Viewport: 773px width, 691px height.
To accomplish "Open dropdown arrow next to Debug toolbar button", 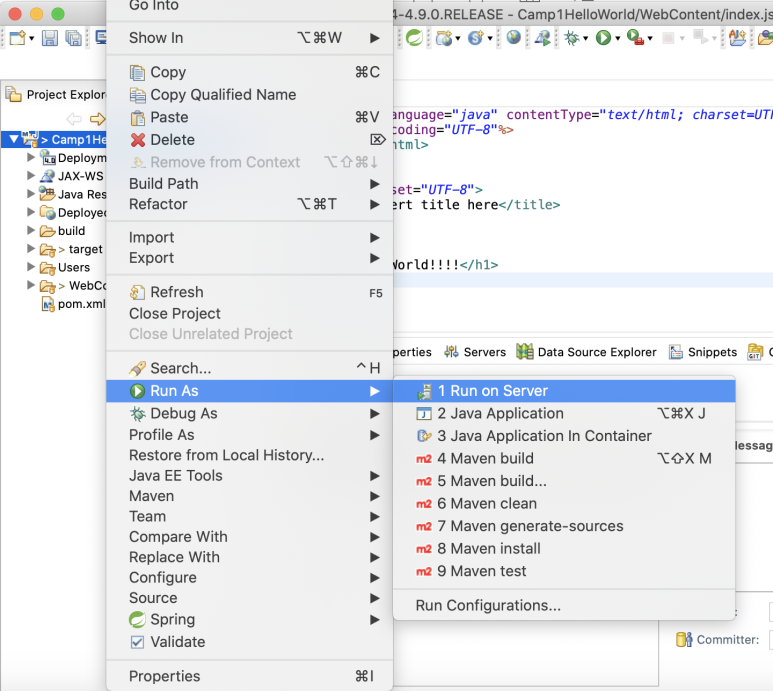I will click(x=586, y=38).
